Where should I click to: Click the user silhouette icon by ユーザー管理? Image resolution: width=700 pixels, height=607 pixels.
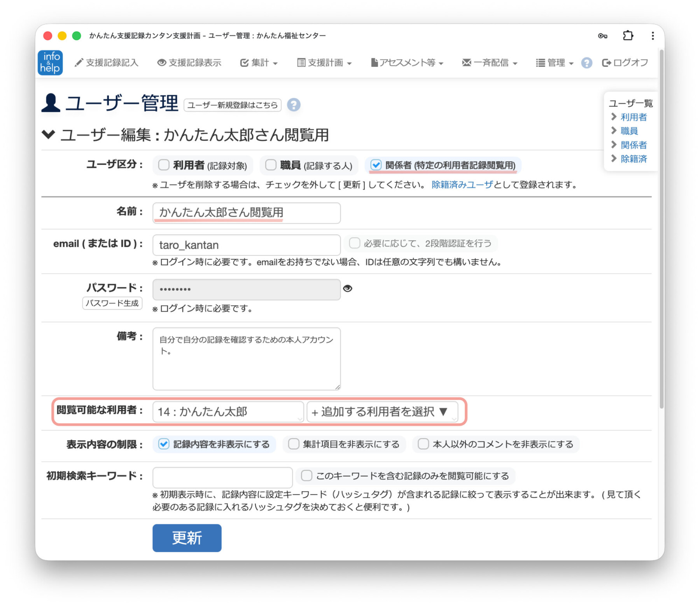click(51, 103)
